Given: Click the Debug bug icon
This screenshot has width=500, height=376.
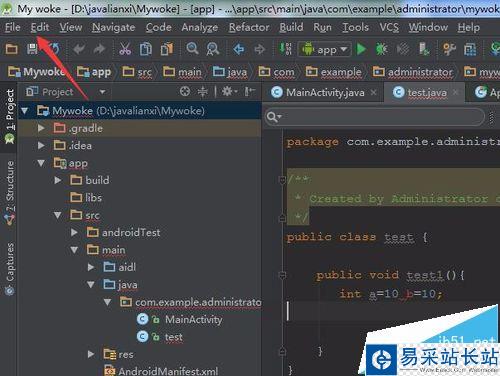Looking at the screenshot, I should [381, 49].
